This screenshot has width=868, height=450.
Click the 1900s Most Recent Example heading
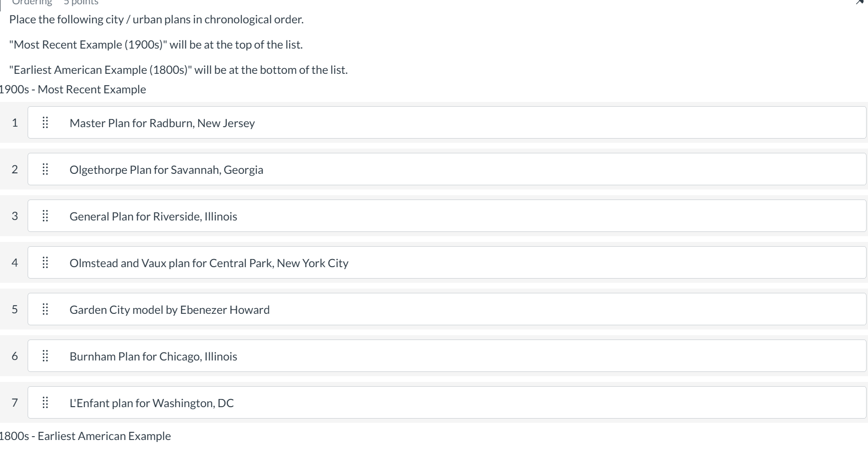pyautogui.click(x=72, y=89)
